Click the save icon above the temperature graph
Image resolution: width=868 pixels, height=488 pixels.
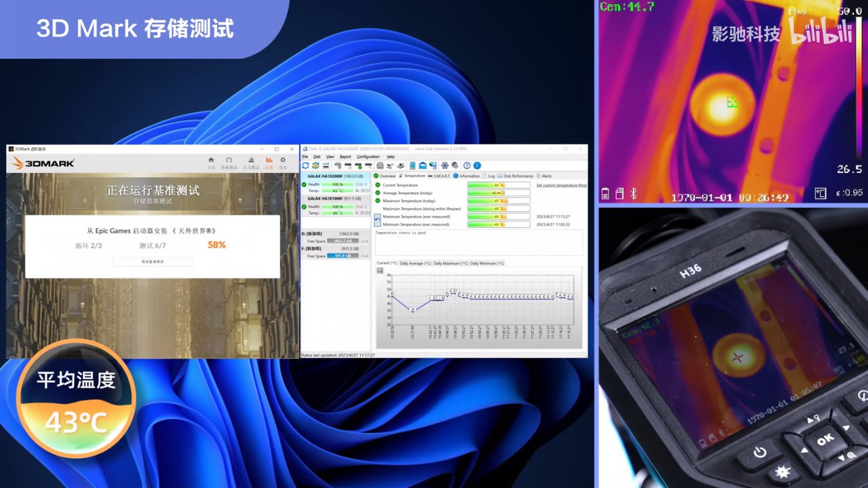click(380, 270)
